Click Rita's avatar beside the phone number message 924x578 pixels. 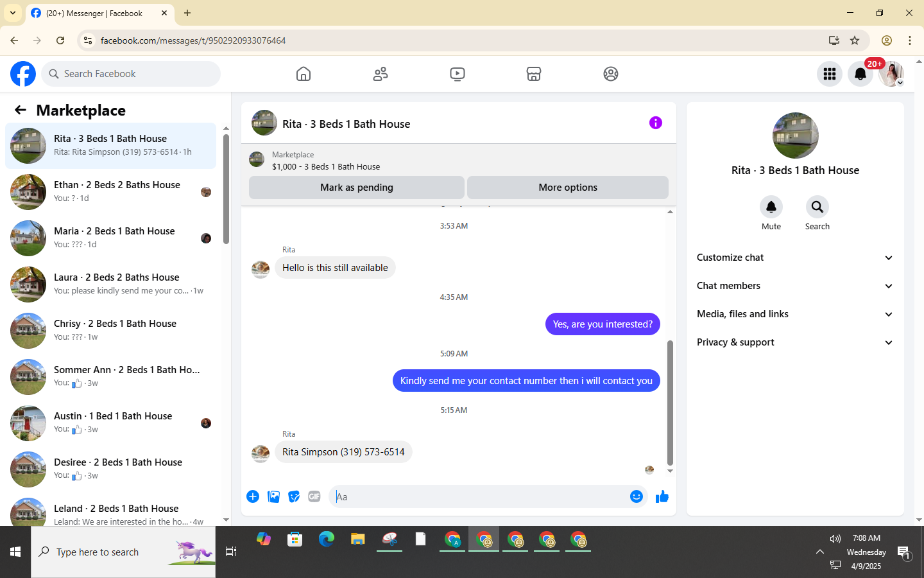(x=261, y=453)
